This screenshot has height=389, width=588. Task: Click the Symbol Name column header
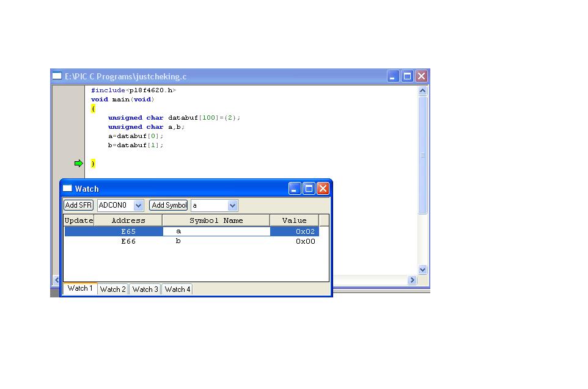[216, 220]
